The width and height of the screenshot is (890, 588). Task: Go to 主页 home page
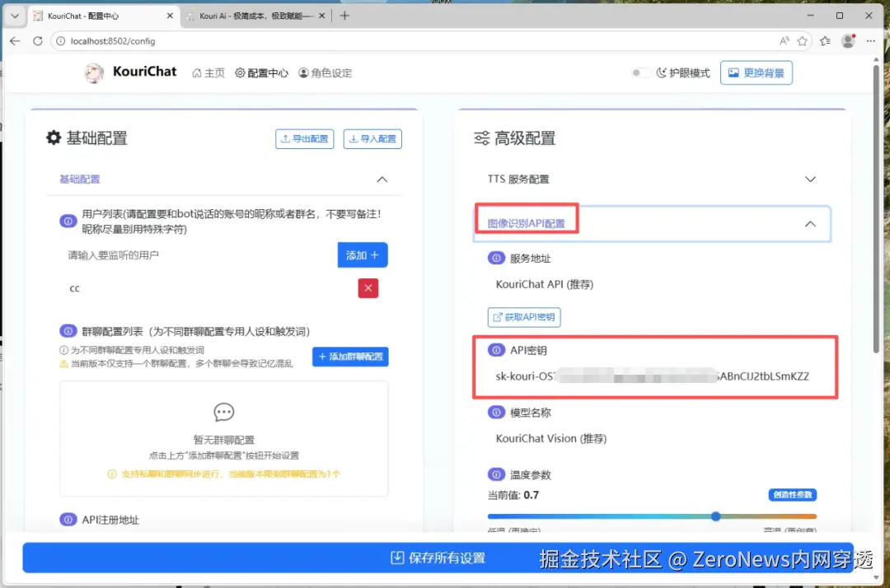208,73
